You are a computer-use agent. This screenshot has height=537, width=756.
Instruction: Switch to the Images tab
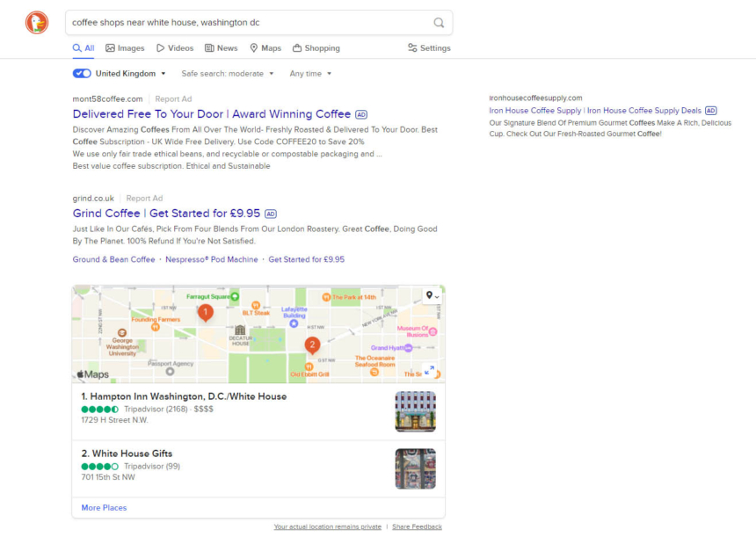125,48
